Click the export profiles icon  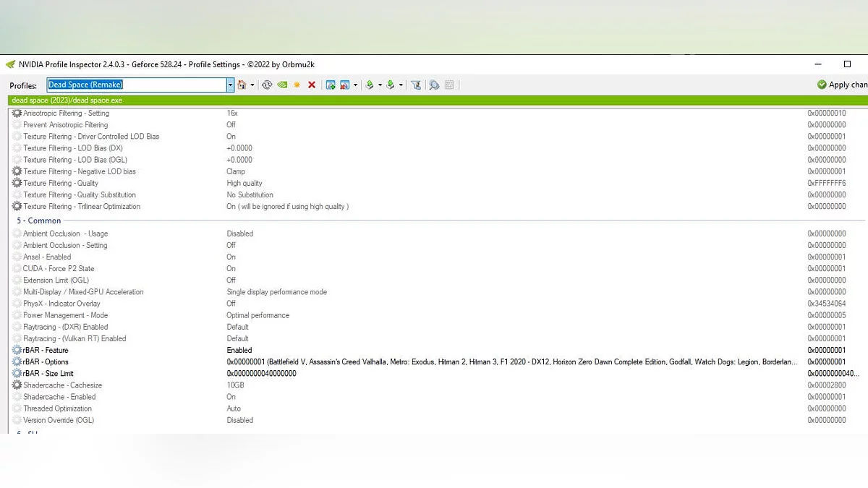pyautogui.click(x=369, y=85)
